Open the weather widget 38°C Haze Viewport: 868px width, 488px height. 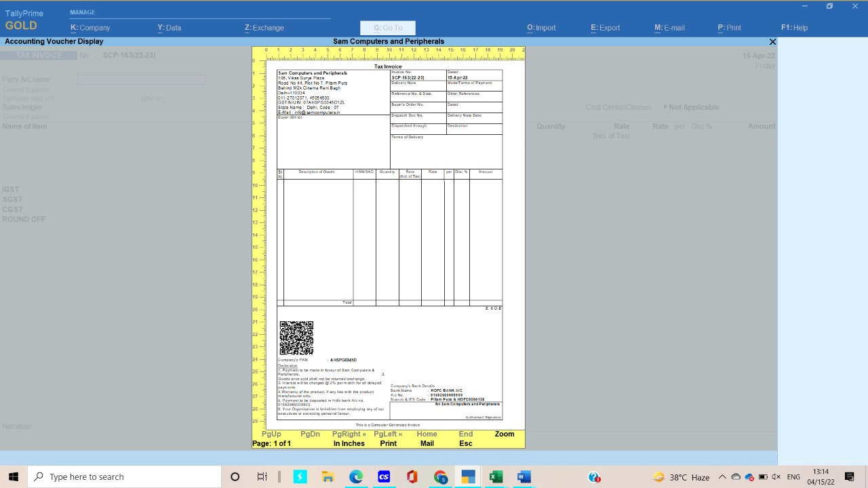pos(682,477)
